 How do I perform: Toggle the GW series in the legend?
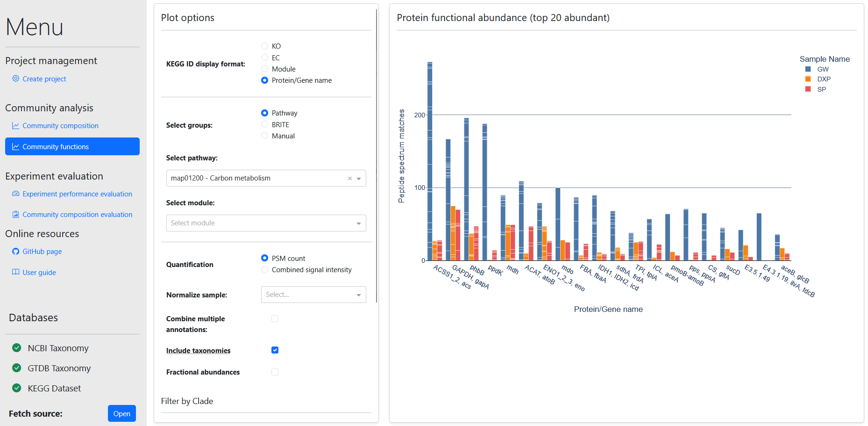tap(822, 69)
